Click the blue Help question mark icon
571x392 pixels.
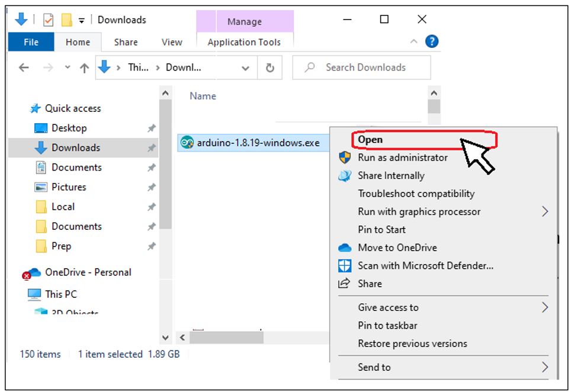tap(432, 41)
